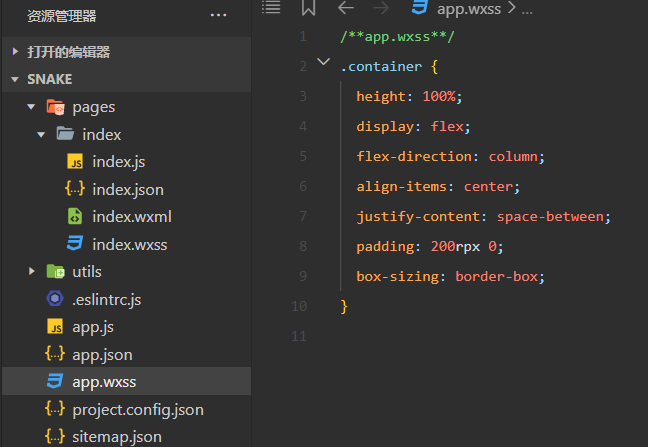Click the CSS icon beside app.wxss

55,381
